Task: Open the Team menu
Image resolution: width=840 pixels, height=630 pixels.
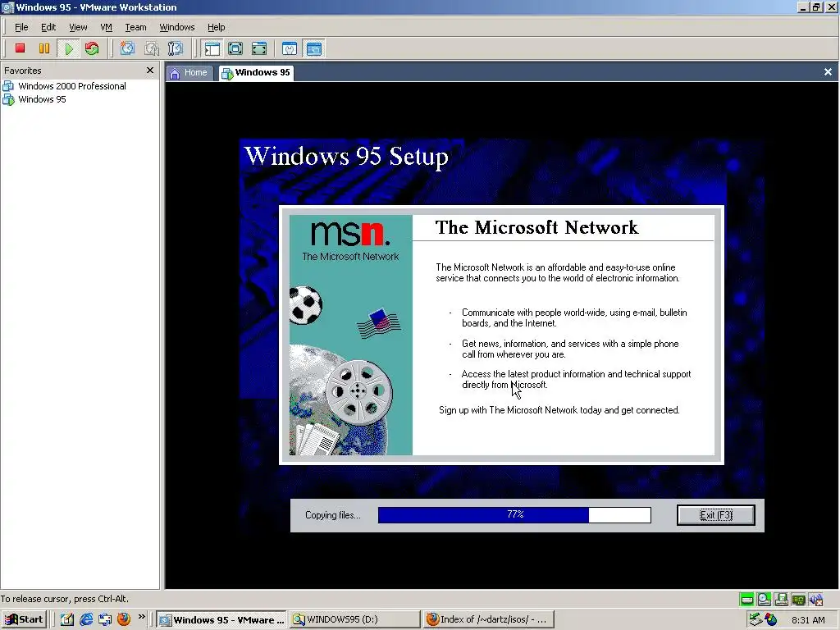Action: [135, 27]
